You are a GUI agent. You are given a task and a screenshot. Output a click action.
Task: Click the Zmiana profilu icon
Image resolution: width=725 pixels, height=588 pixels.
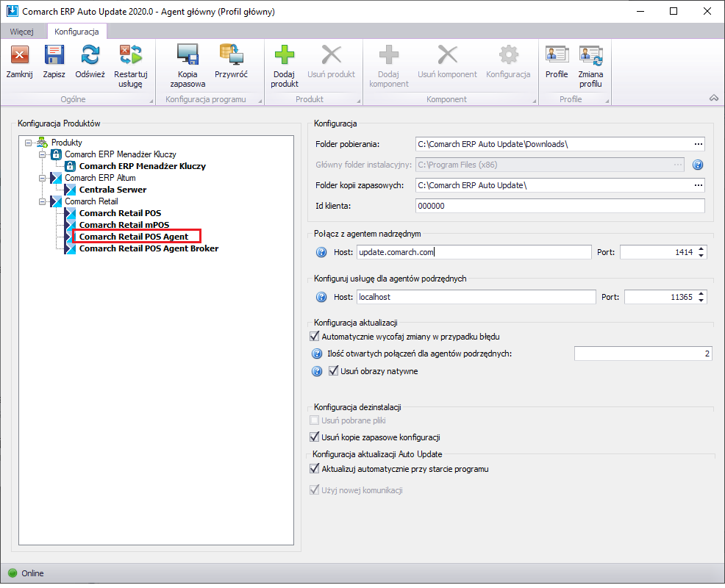[590, 55]
